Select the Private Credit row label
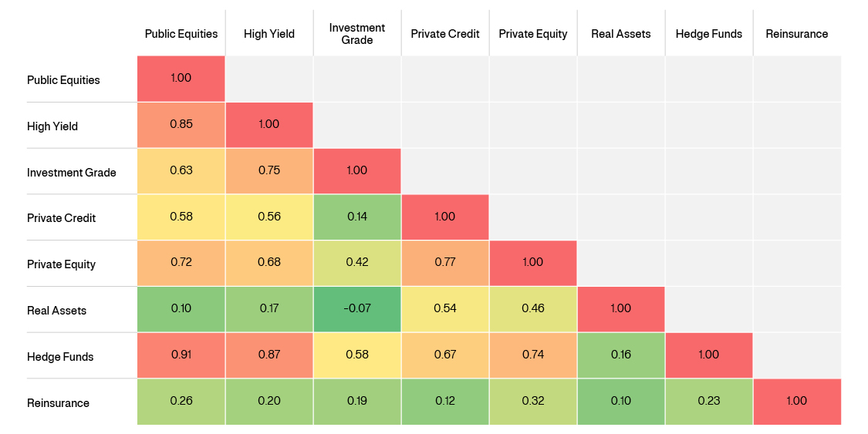The image size is (868, 434). point(61,218)
